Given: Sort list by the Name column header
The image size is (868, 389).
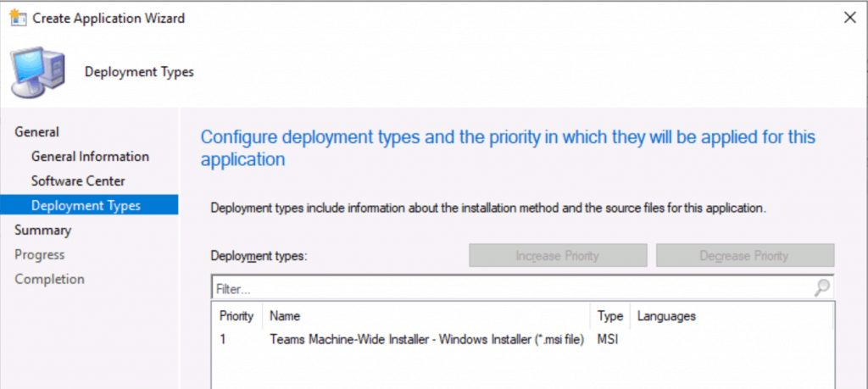Looking at the screenshot, I should (x=426, y=316).
